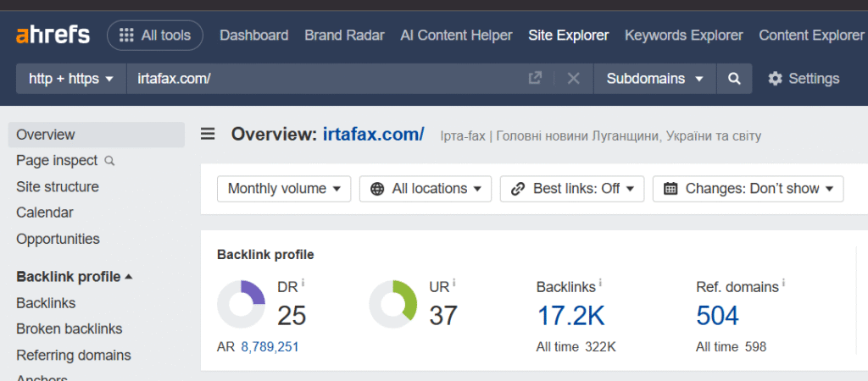
Task: Click the Backlink profile card heading
Action: point(265,254)
